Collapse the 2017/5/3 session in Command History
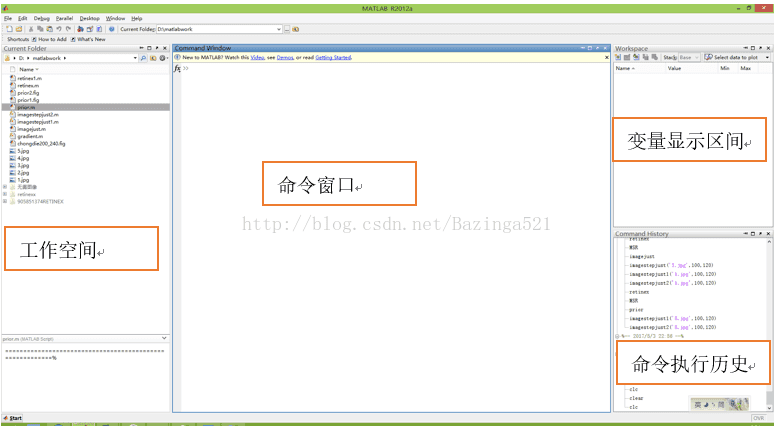 (617, 336)
